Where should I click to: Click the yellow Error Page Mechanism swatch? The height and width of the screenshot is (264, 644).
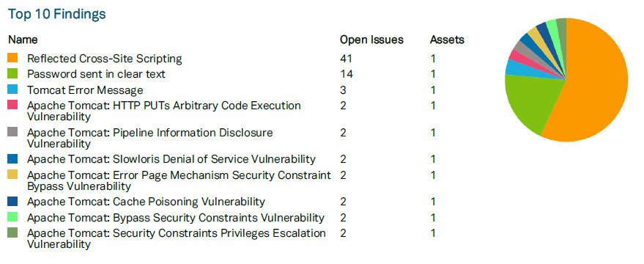pyautogui.click(x=12, y=175)
